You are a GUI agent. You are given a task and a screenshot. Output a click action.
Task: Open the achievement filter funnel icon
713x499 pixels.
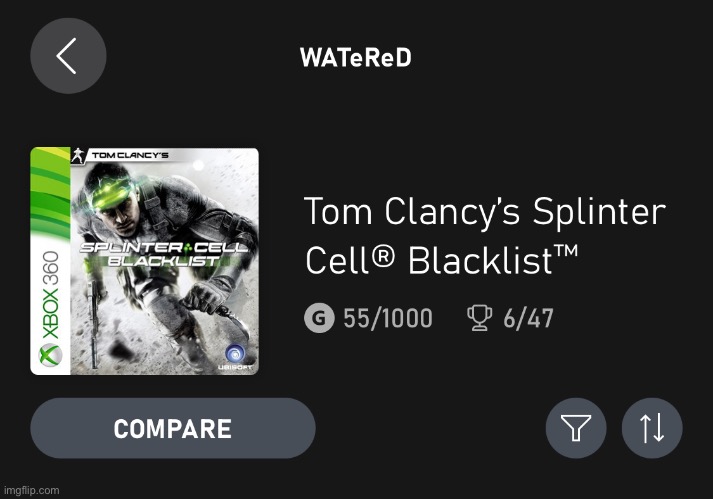[576, 428]
